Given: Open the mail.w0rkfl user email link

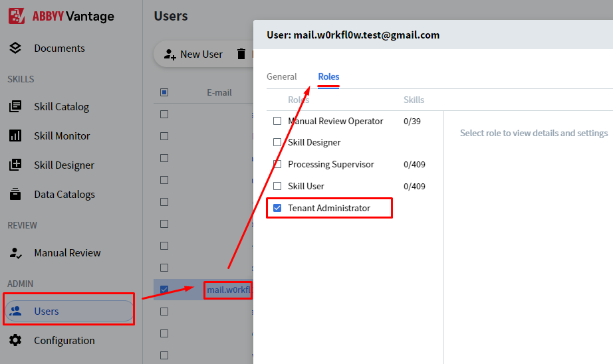Looking at the screenshot, I should [x=229, y=290].
